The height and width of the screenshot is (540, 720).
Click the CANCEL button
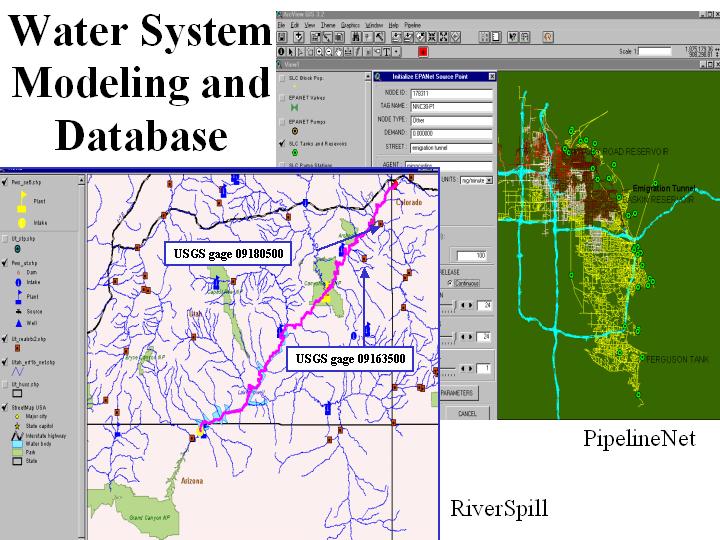[x=467, y=414]
